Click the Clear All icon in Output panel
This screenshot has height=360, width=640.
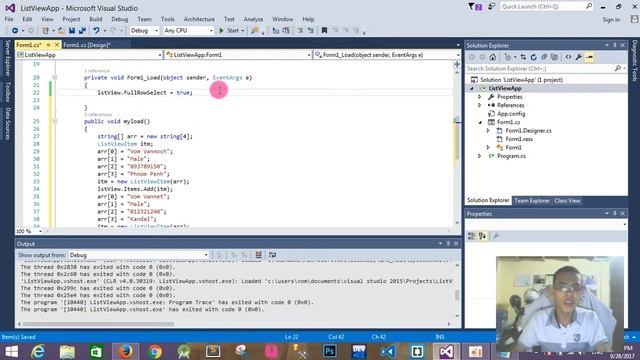tap(258, 255)
